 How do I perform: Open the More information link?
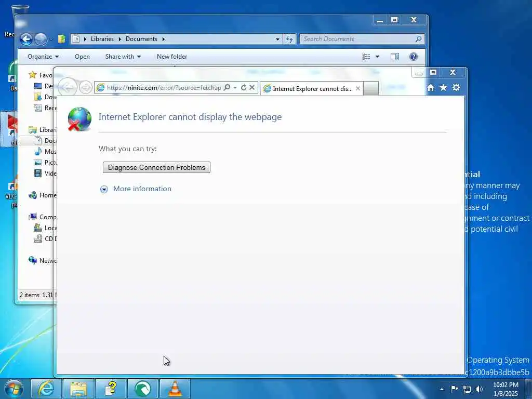pos(142,189)
